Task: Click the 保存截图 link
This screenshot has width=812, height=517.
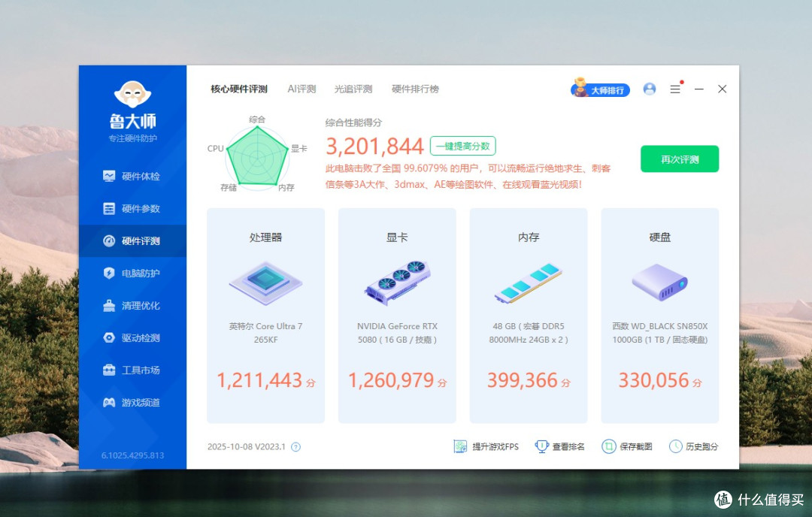Action: click(627, 446)
